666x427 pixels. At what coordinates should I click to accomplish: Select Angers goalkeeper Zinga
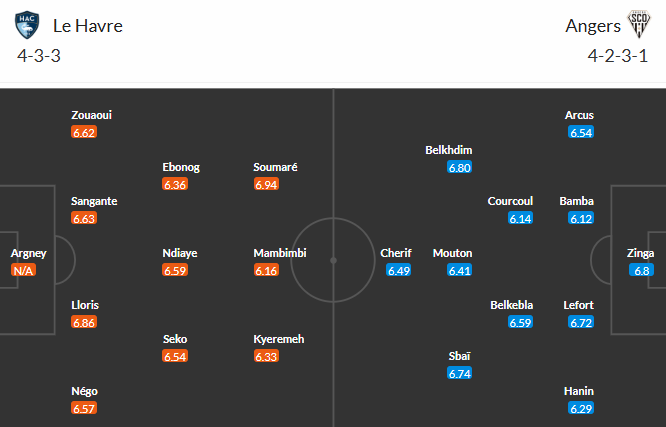click(641, 253)
